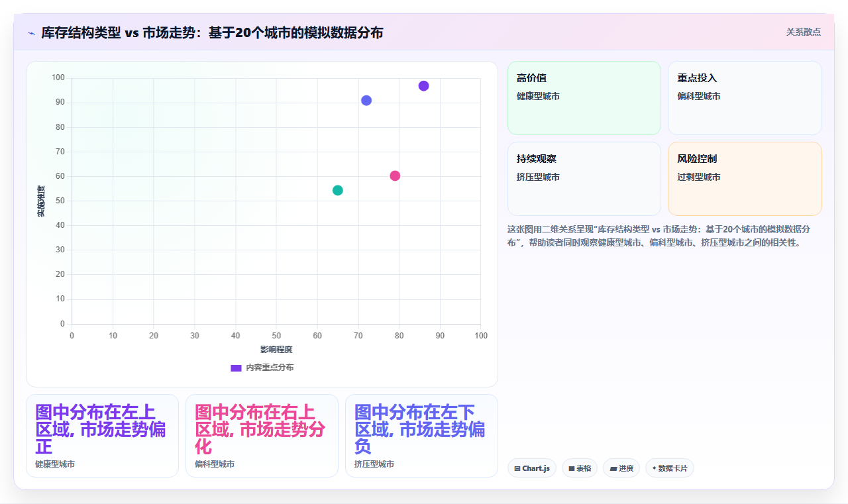Click the lightning icon beside the title
Viewport: 848px width, 504px height.
click(x=31, y=32)
